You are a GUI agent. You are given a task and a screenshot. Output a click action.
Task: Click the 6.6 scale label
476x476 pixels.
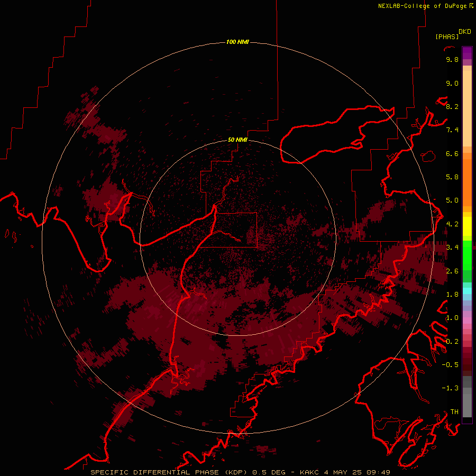(x=452, y=153)
